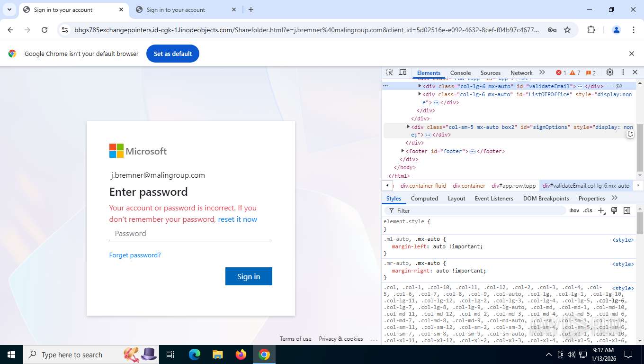Open the Sources panel tab
This screenshot has width=644, height=364.
coord(491,73)
